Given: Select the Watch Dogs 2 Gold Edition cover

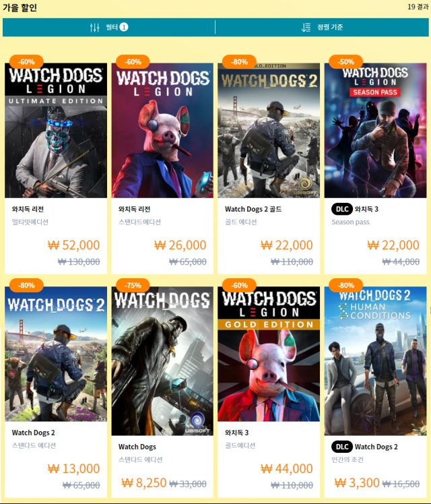Looking at the screenshot, I should (269, 130).
